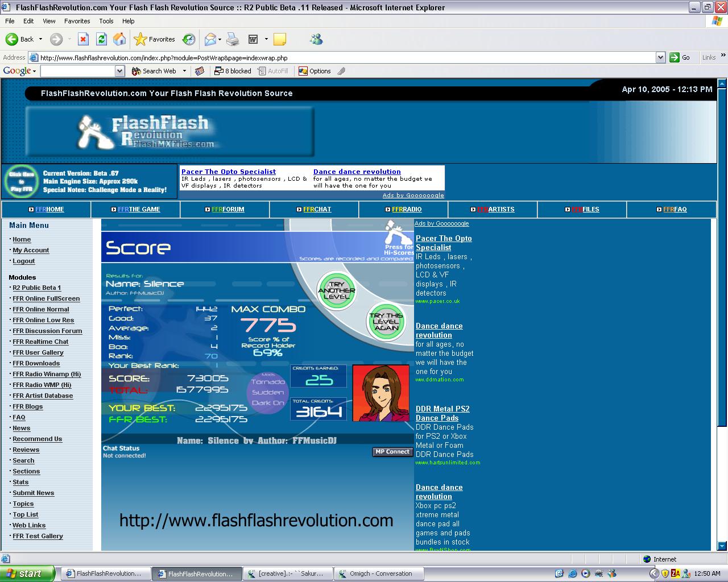Expand the Back button history arrow
This screenshot has width=728, height=582.
[x=40, y=39]
